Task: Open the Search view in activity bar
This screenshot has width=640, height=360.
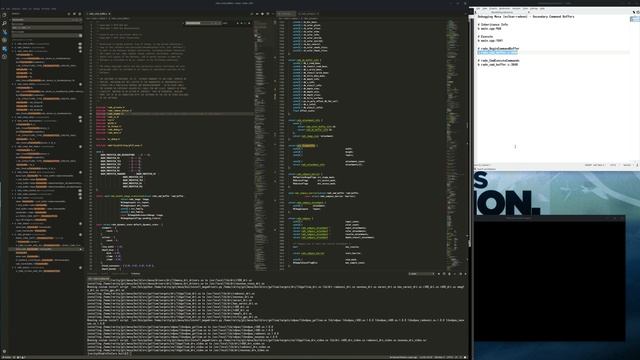Action: (4, 24)
